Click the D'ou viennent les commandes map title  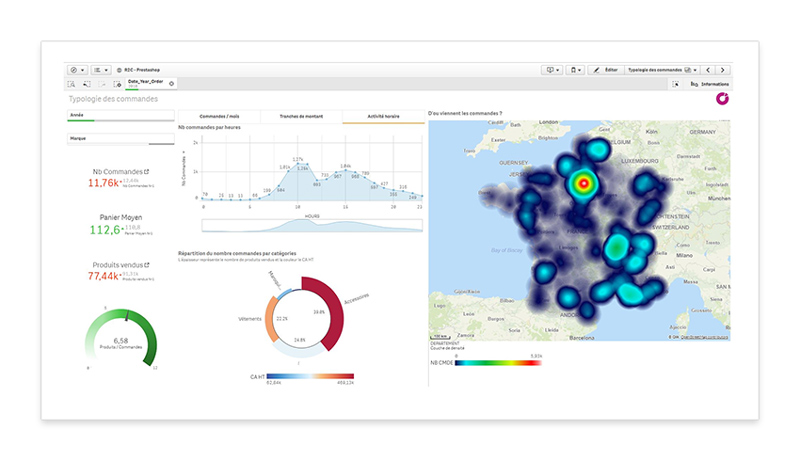[x=465, y=113]
